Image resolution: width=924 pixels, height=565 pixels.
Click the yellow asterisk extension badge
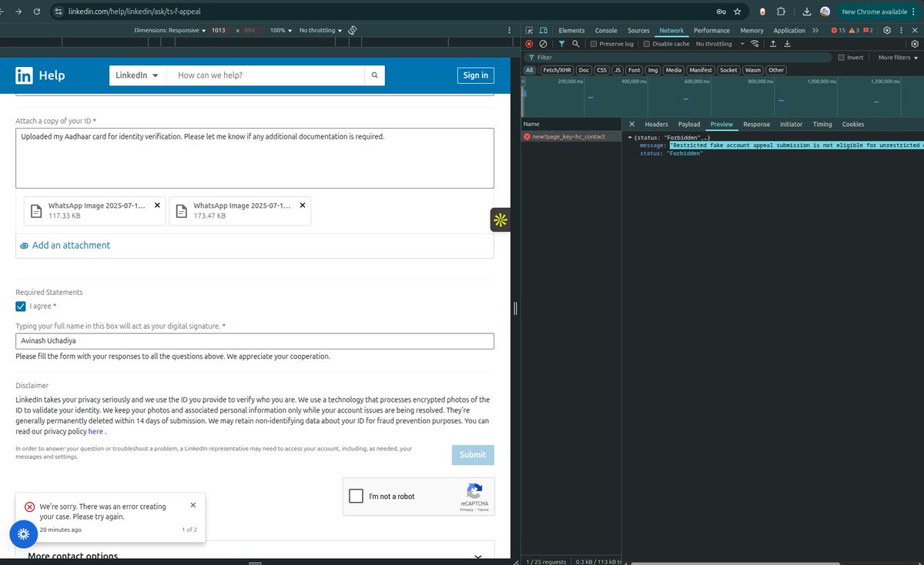(x=500, y=220)
